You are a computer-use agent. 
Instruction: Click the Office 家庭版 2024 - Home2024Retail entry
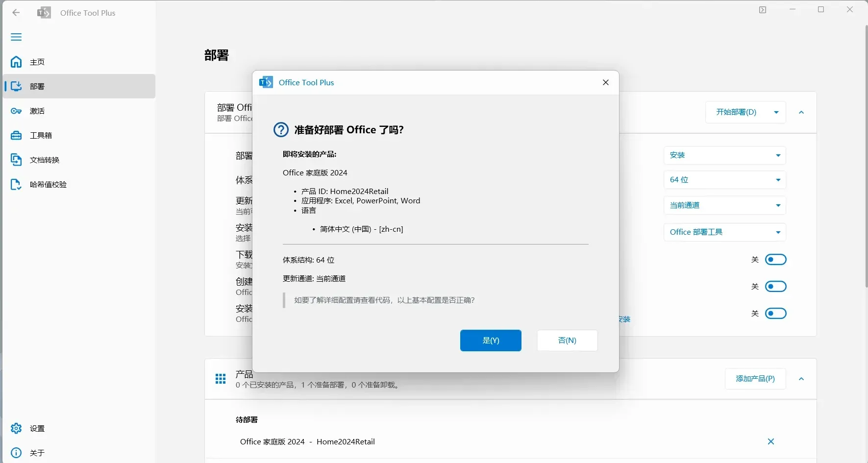pyautogui.click(x=307, y=441)
